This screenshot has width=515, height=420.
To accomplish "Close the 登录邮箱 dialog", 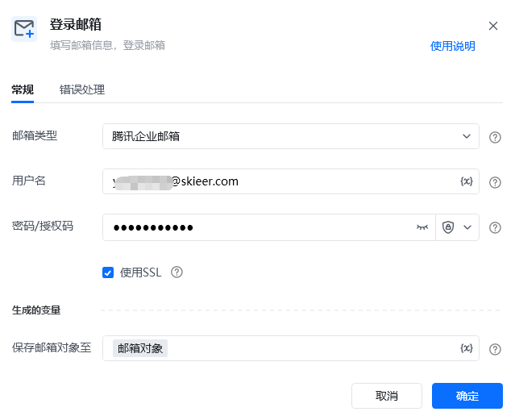I will pos(492,26).
